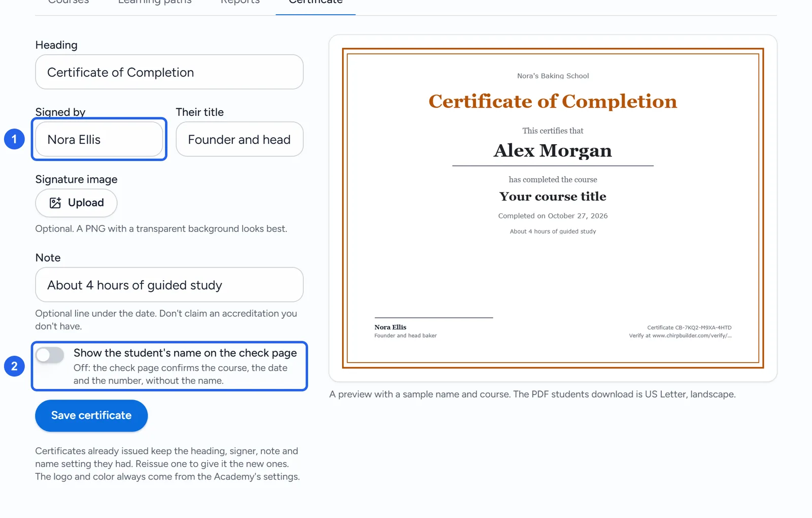This screenshot has width=812, height=518.
Task: Click the note about already issued certificates
Action: pos(167,464)
